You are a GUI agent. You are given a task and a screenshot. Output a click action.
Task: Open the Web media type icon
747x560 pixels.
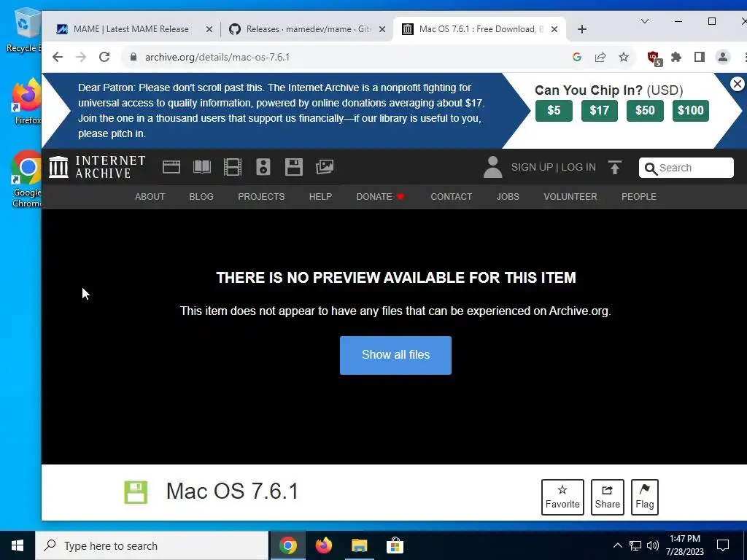[171, 167]
